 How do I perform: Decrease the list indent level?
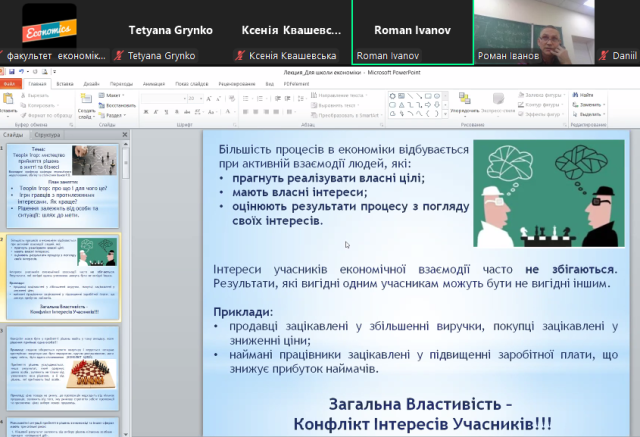[278, 98]
